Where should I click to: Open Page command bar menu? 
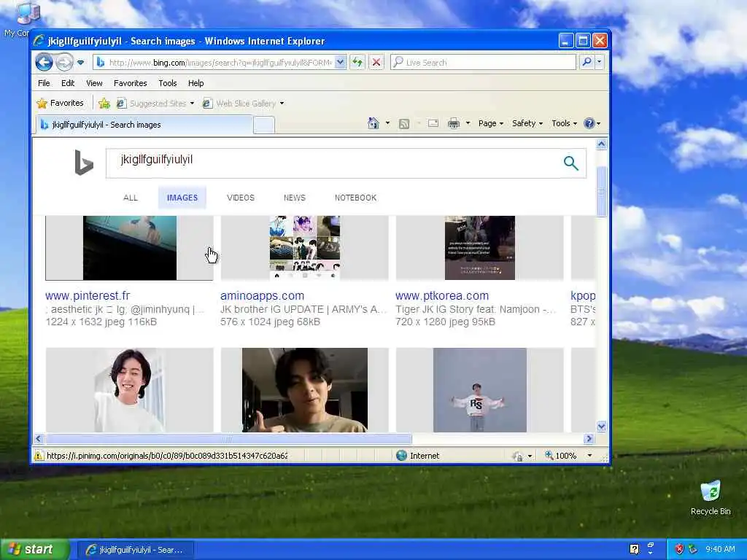(491, 123)
